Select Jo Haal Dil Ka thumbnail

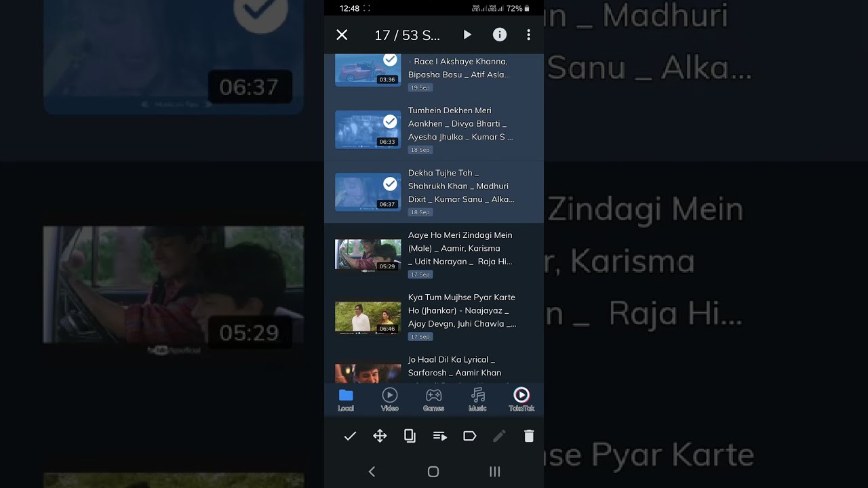pyautogui.click(x=368, y=373)
